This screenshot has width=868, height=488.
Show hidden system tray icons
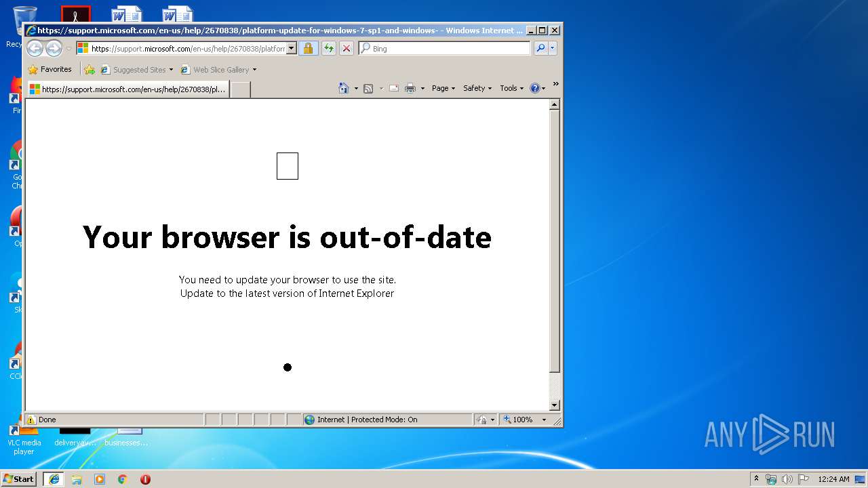click(757, 479)
